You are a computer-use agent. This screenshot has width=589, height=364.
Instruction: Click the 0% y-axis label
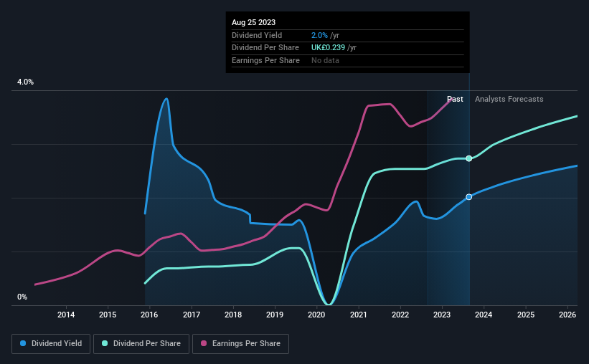pos(22,297)
